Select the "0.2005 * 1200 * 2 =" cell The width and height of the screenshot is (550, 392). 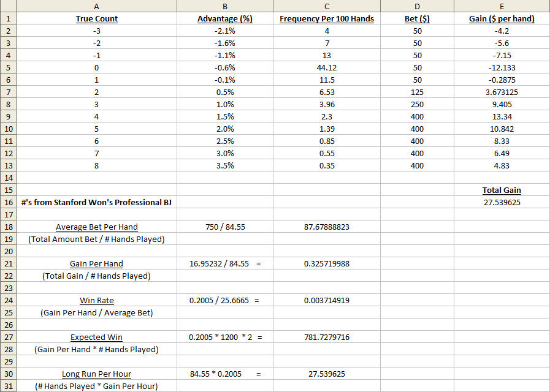coord(225,337)
